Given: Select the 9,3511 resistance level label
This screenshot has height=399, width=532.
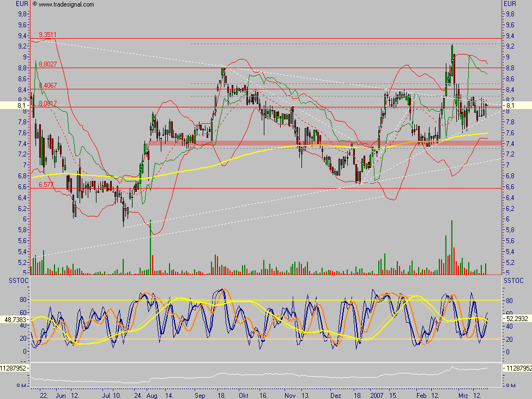Looking at the screenshot, I should point(47,35).
